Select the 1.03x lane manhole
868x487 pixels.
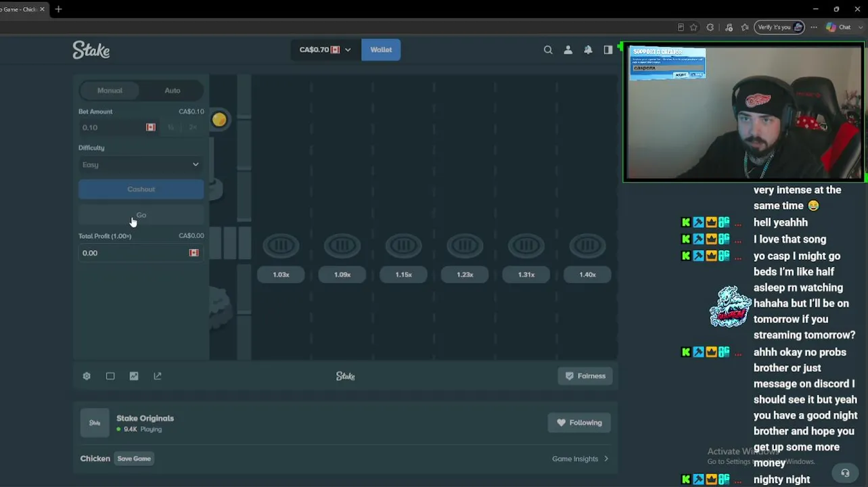pos(281,246)
